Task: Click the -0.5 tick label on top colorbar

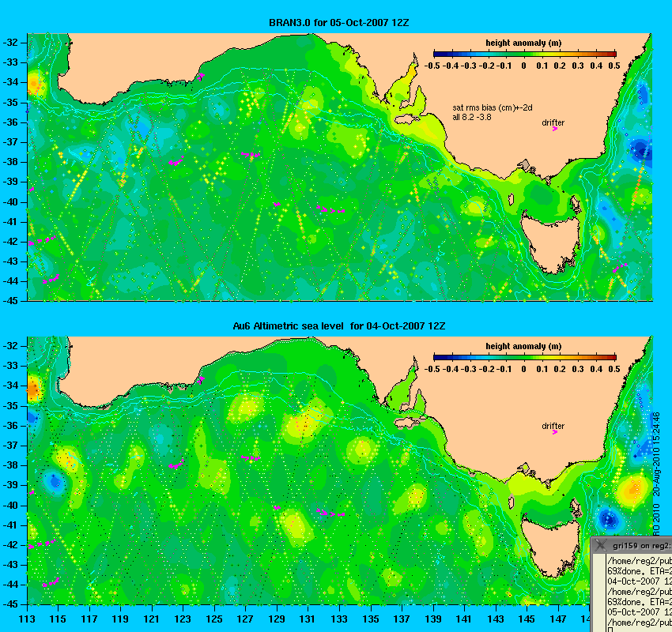Action: (x=432, y=66)
